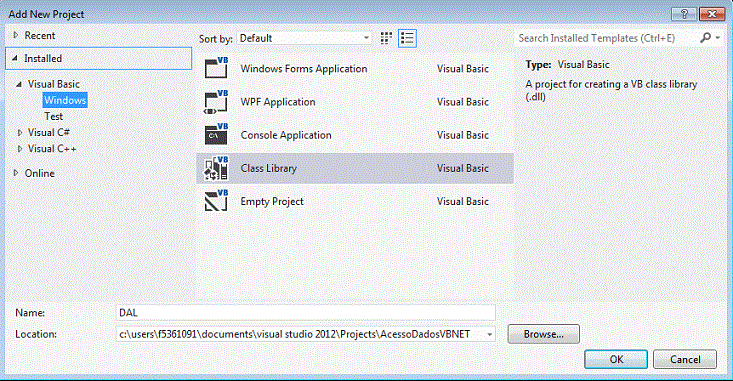Screen dimensions: 733x381
Task: Select the Recent category label
Action: click(x=40, y=36)
